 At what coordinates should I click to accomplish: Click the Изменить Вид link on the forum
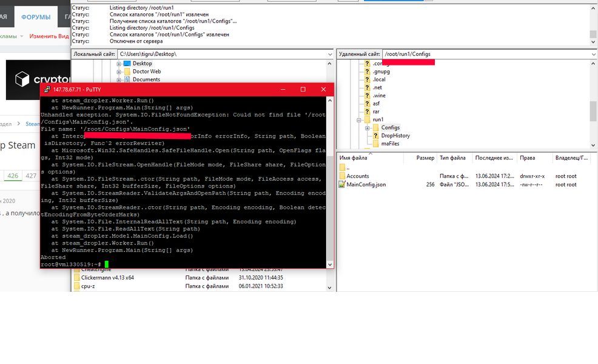click(49, 36)
